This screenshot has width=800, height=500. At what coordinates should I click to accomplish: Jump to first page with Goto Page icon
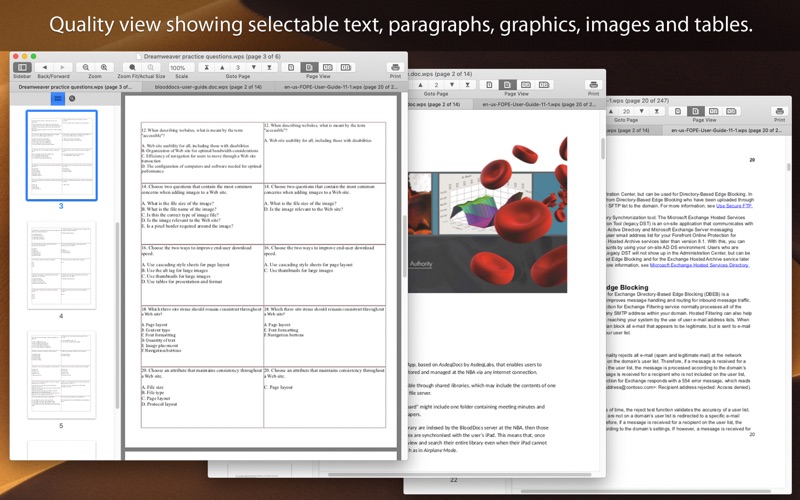coord(207,67)
